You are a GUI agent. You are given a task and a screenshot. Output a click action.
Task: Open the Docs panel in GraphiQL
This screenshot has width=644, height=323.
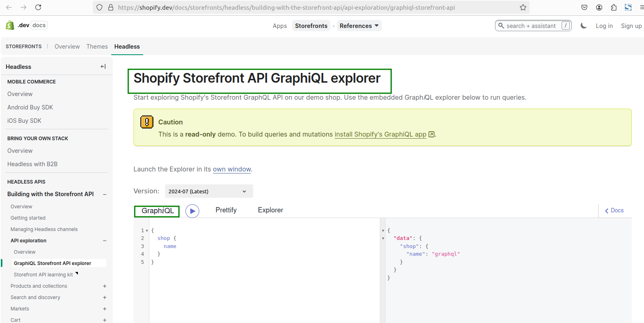(x=614, y=210)
